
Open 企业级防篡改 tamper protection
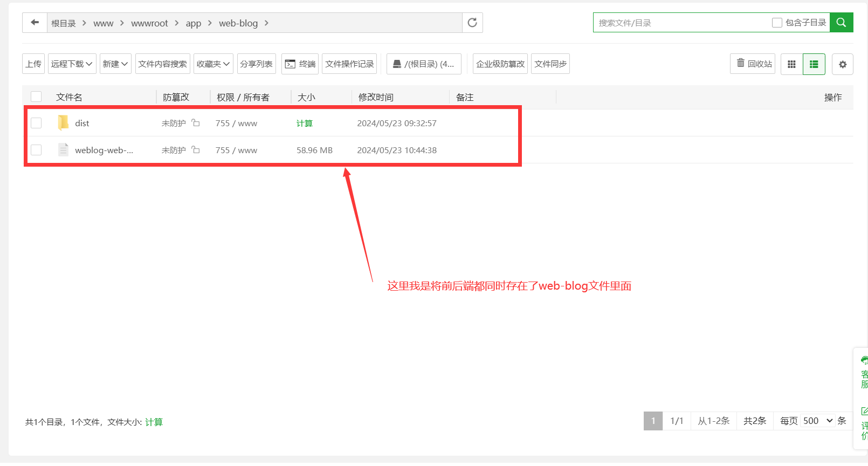(500, 64)
